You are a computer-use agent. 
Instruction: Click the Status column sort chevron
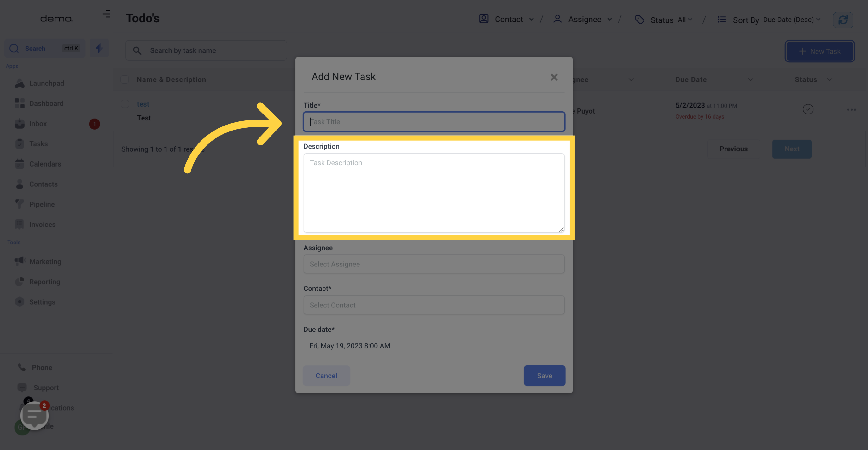(x=830, y=79)
